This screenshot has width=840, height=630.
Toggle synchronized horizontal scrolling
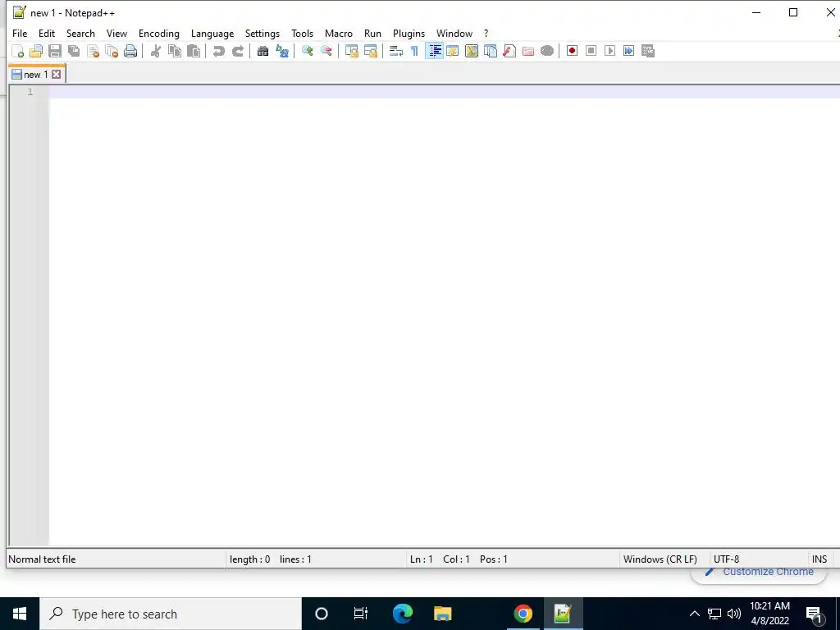click(370, 51)
